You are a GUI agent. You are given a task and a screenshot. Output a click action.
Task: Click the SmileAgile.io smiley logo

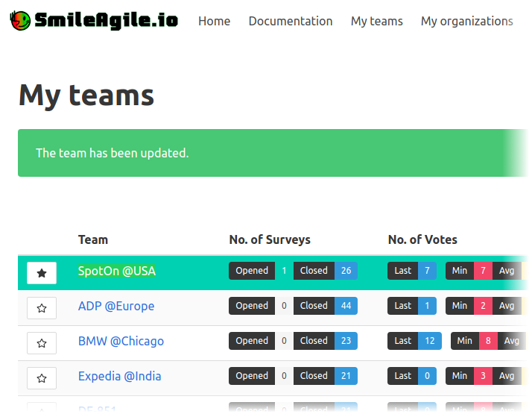point(20,20)
